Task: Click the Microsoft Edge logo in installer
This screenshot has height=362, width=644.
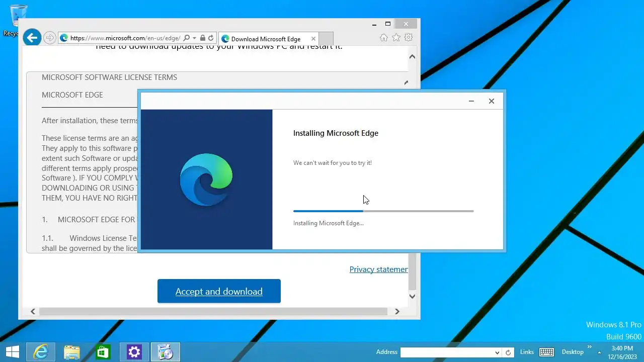Action: tap(206, 179)
